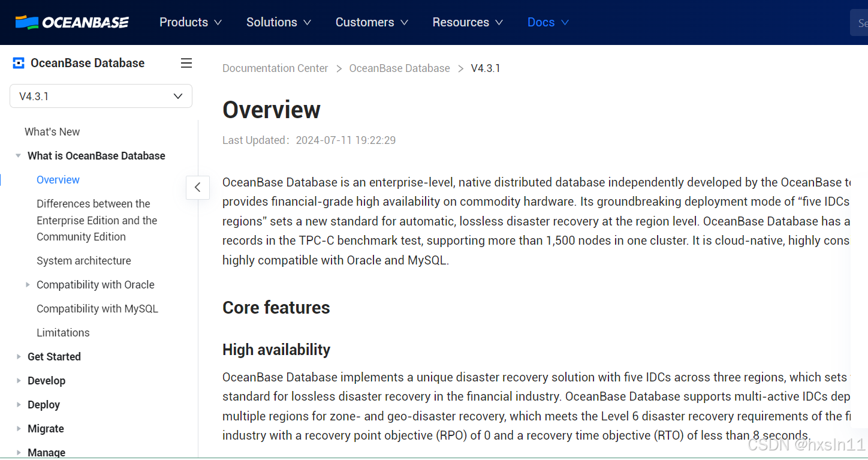Screen dimensions: 868x460
Task: Open What's New in sidebar
Action: pyautogui.click(x=52, y=132)
